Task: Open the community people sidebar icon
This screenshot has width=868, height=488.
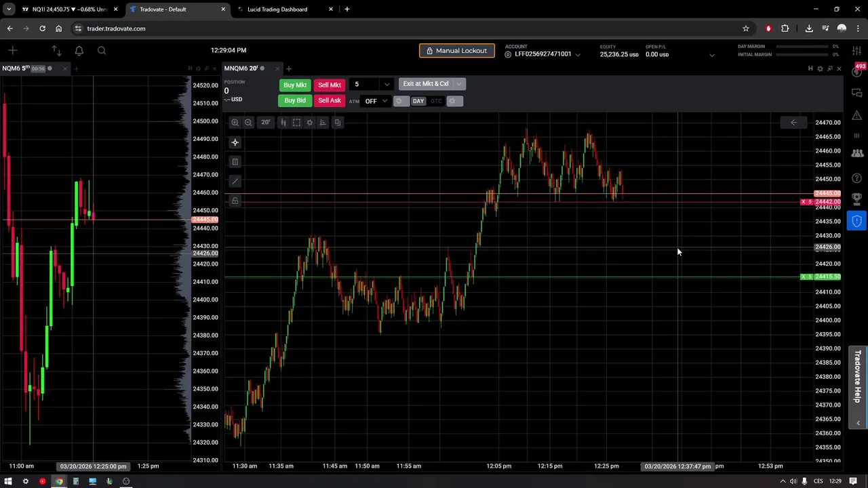Action: (857, 154)
